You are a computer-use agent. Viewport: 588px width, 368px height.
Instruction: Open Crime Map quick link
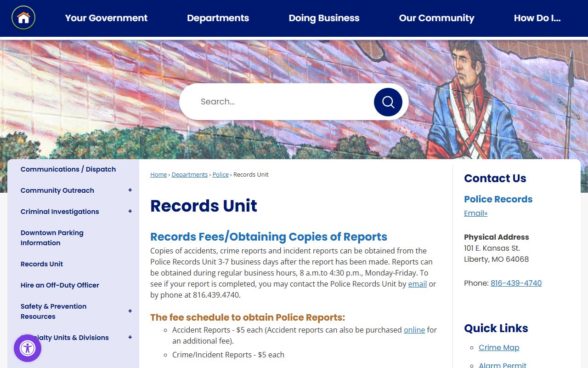click(x=499, y=347)
